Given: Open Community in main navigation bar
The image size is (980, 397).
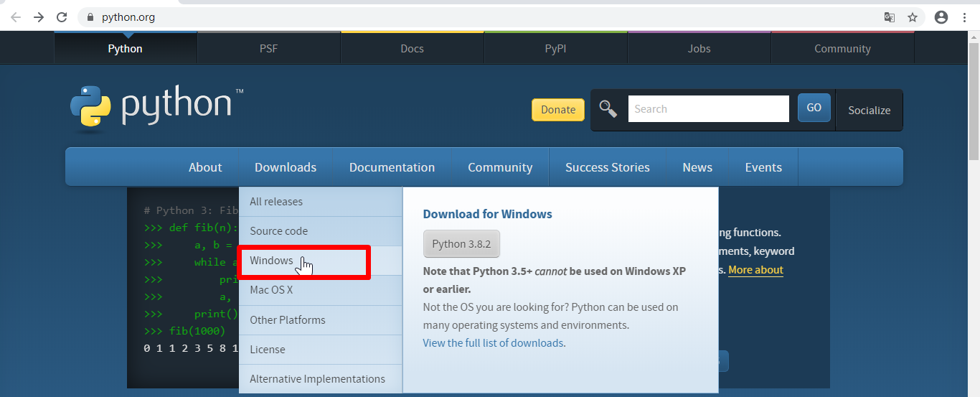Looking at the screenshot, I should pos(500,167).
